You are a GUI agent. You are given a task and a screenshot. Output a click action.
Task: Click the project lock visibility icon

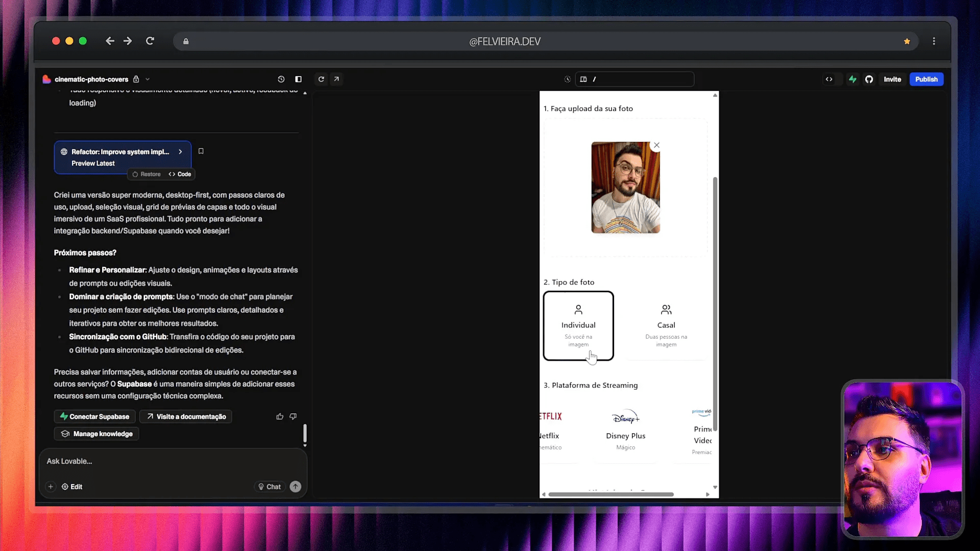tap(136, 79)
